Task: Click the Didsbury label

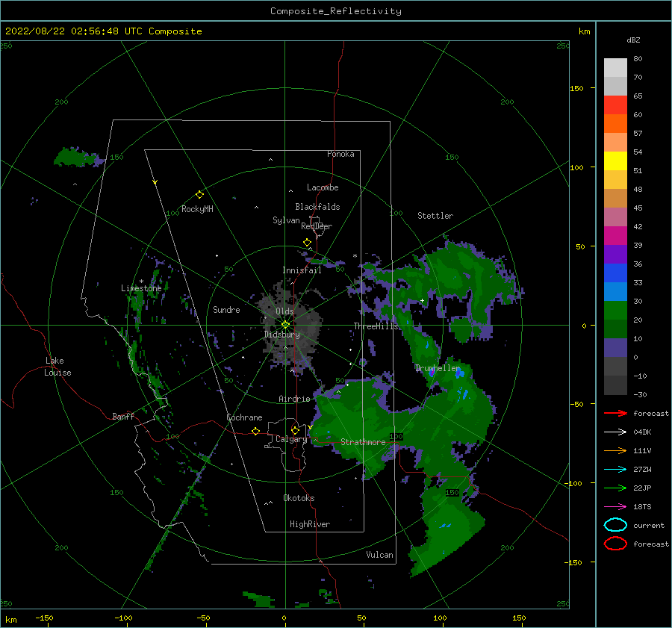Action: pyautogui.click(x=281, y=335)
